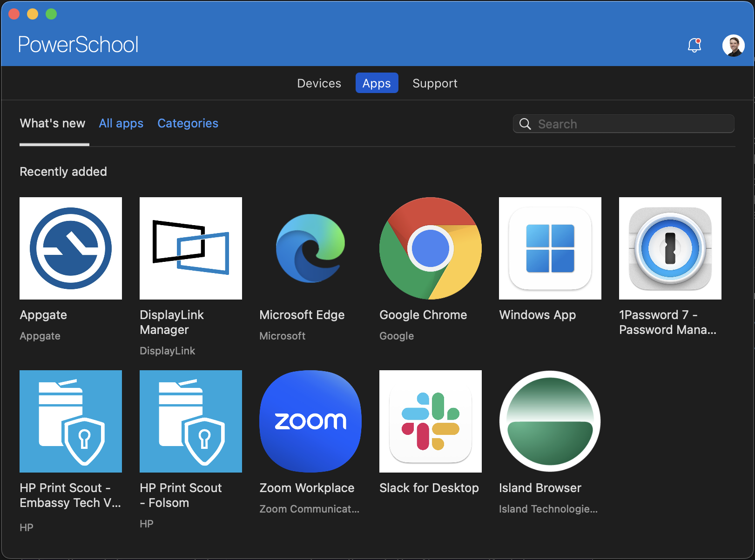Open the 1Password 7 icon

(x=670, y=248)
